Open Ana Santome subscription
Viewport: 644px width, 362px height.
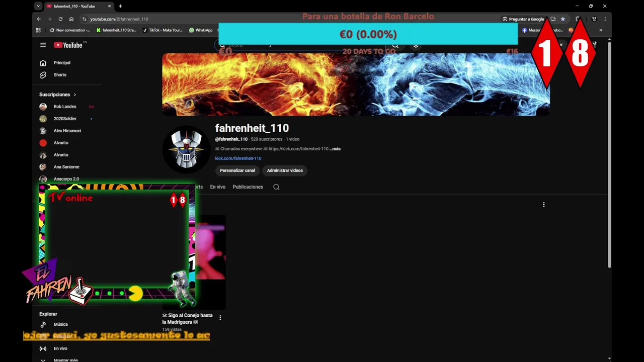[x=66, y=167]
